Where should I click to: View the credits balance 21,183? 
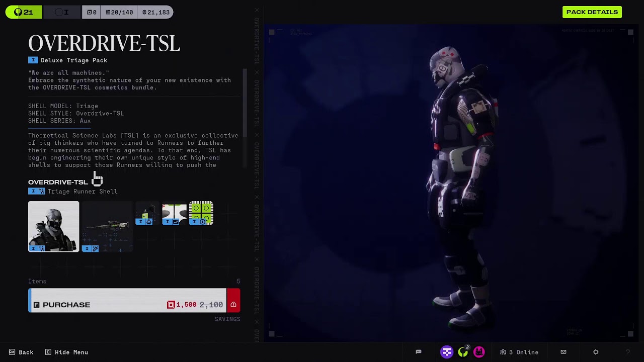155,12
